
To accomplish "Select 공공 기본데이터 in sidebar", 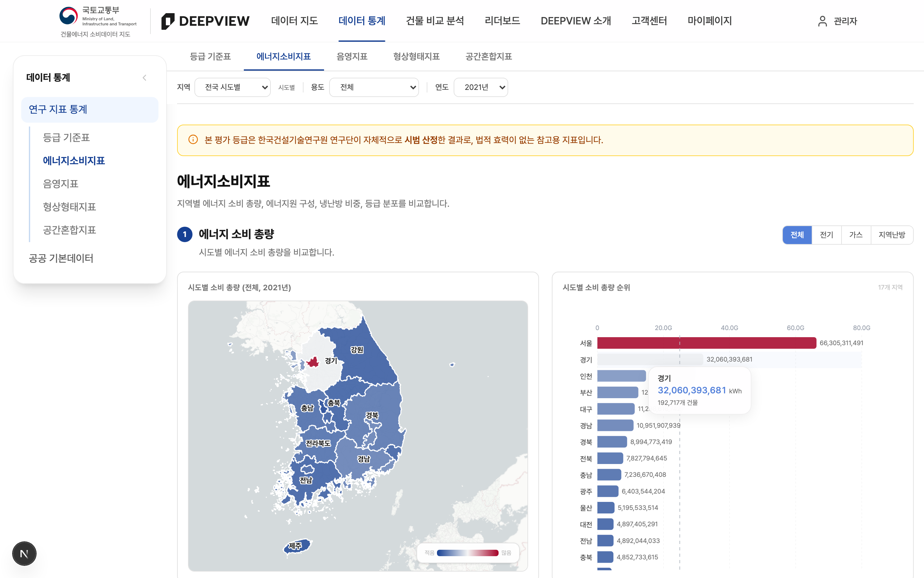I will [61, 258].
